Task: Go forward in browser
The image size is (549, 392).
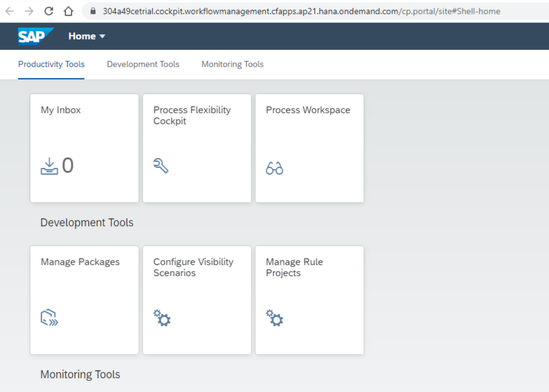Action: (x=29, y=11)
